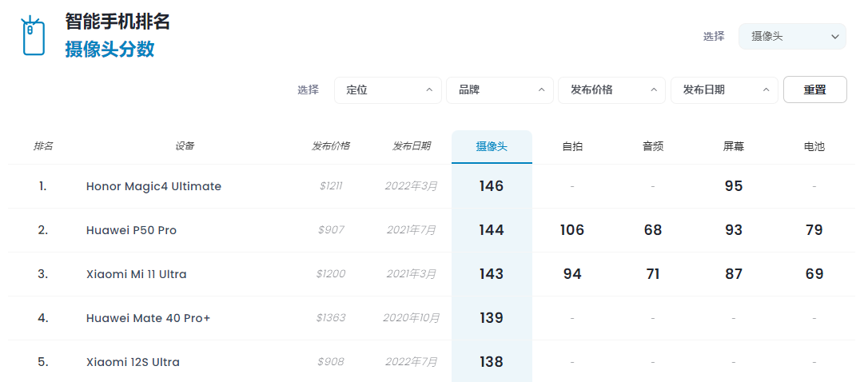The height and width of the screenshot is (382, 868).
Task: Click battery score 79
Action: click(x=814, y=230)
